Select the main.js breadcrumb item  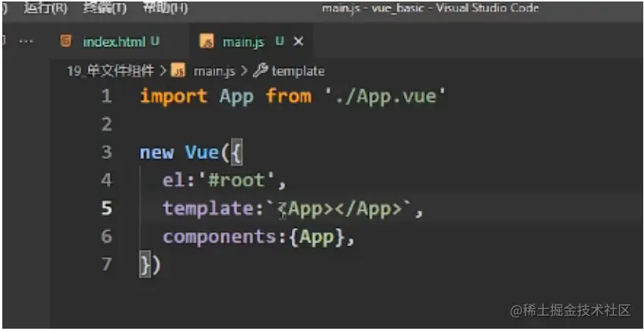point(214,71)
